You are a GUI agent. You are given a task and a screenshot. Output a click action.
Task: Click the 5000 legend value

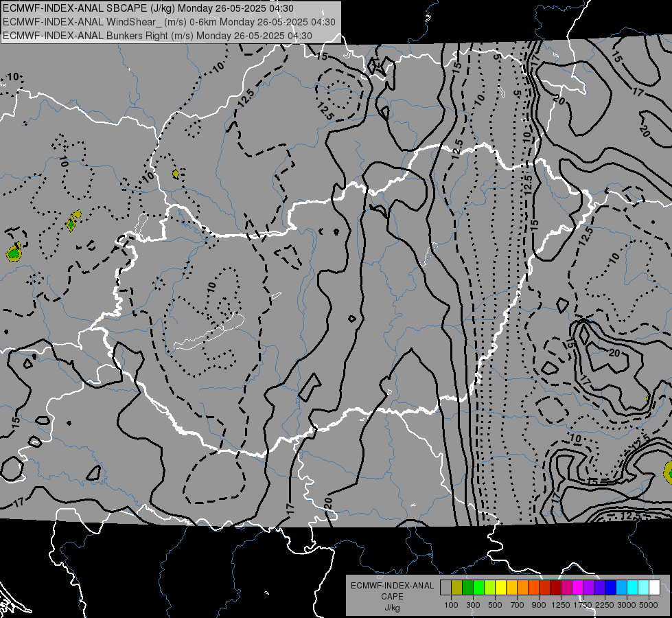[649, 605]
